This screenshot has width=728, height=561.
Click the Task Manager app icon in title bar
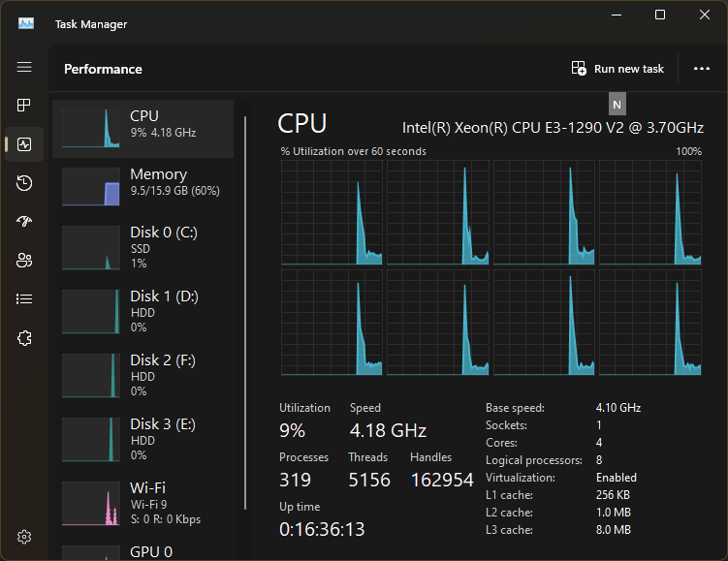click(26, 23)
